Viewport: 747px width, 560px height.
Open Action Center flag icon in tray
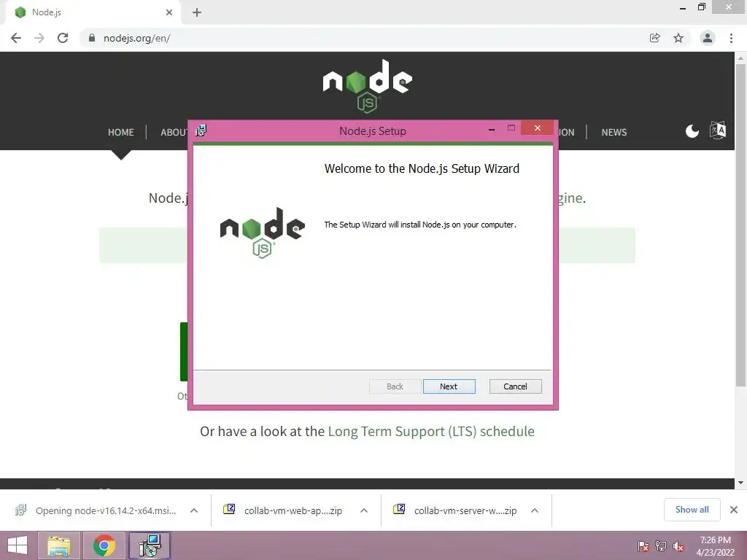coord(643,546)
